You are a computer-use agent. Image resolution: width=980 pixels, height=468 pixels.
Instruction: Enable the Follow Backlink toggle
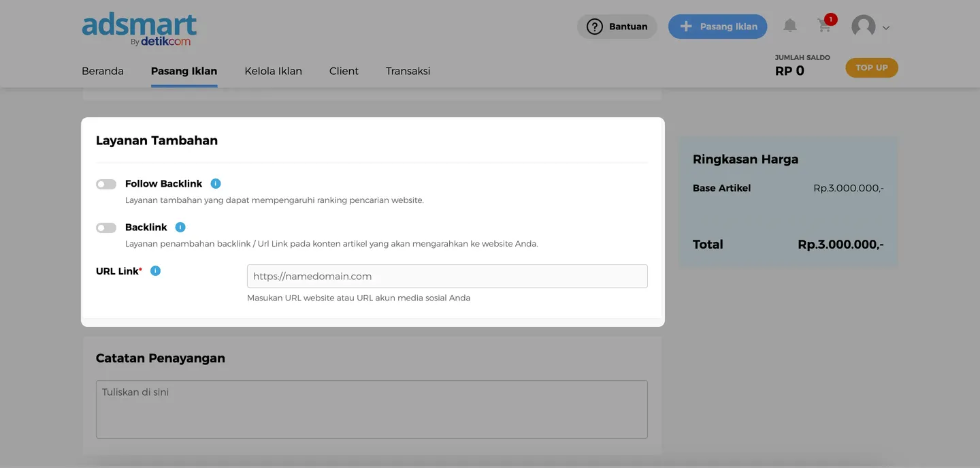106,184
